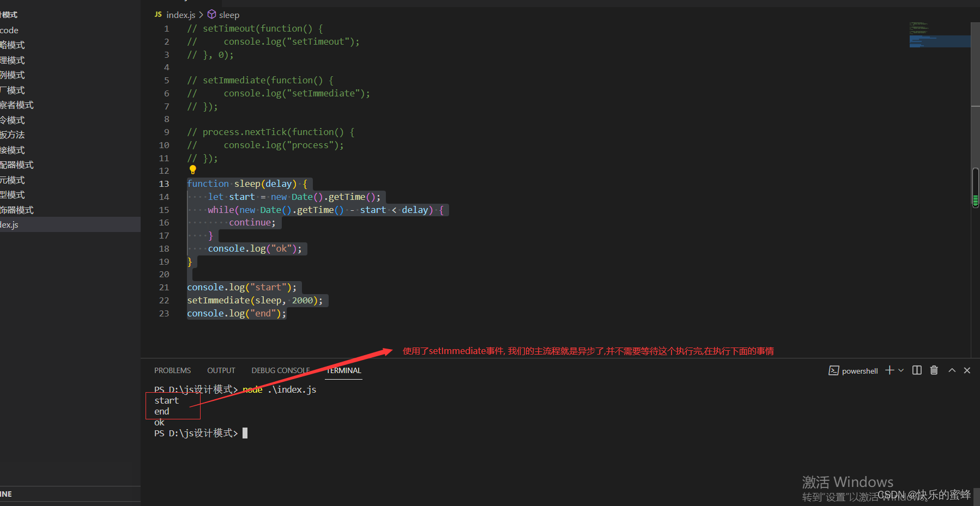Click index.js in the breadcrumb
This screenshot has height=506, width=980.
tap(180, 15)
